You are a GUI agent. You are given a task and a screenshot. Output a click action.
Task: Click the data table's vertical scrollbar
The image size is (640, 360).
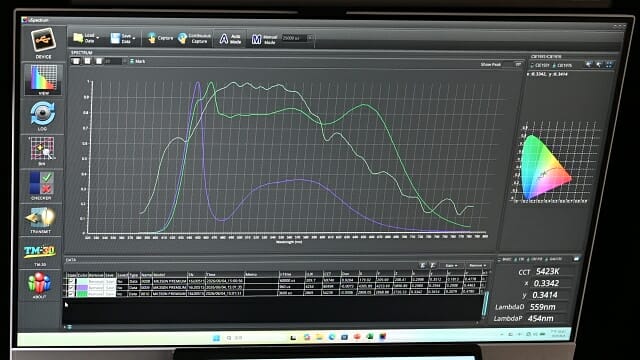[485, 304]
